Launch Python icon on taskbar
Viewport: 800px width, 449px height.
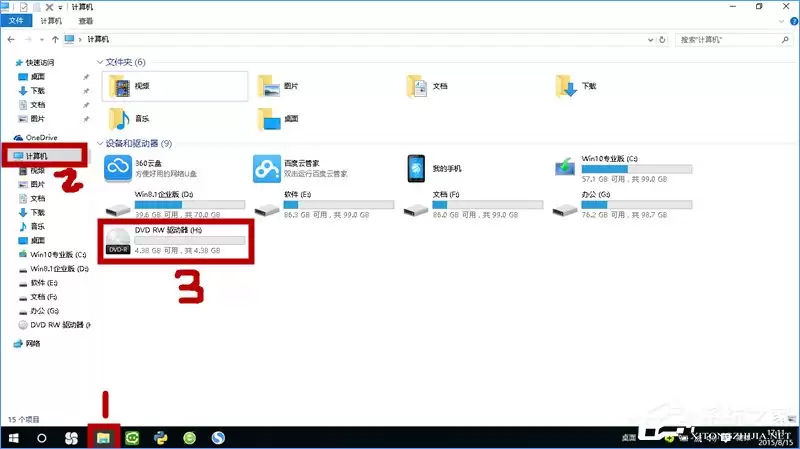click(161, 438)
